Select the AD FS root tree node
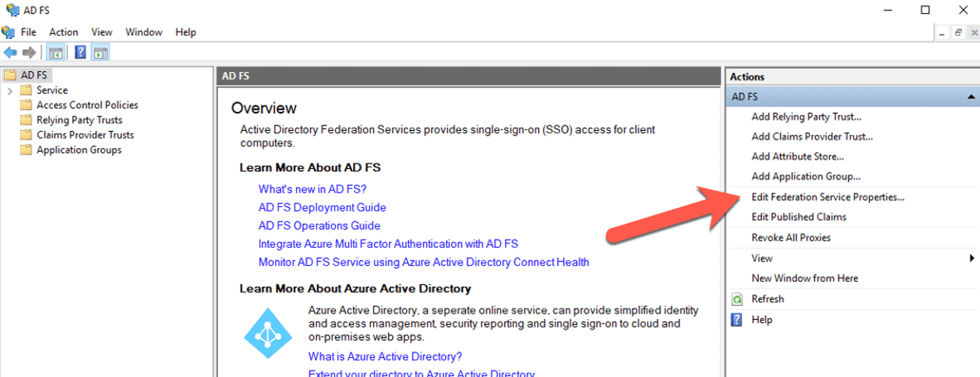Image resolution: width=980 pixels, height=377 pixels. [x=34, y=75]
